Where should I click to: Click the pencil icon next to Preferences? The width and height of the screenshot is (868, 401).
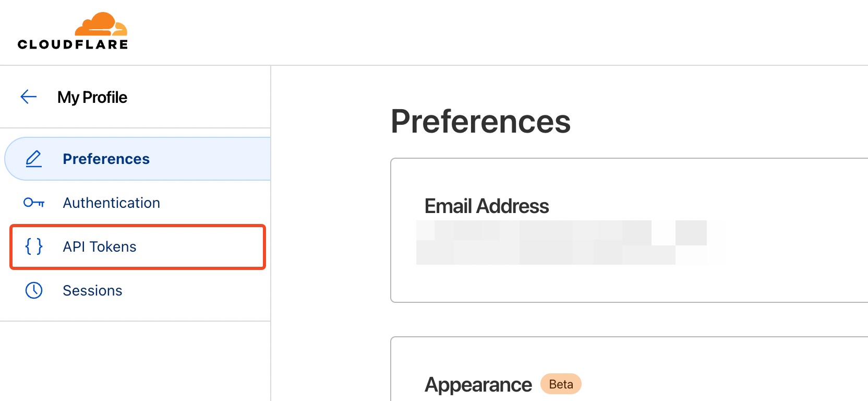(x=34, y=159)
